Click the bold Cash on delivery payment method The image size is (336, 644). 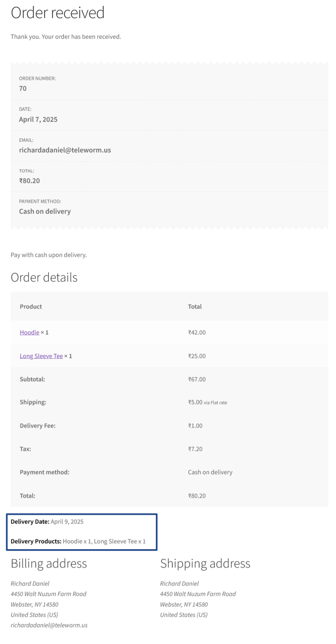point(45,211)
